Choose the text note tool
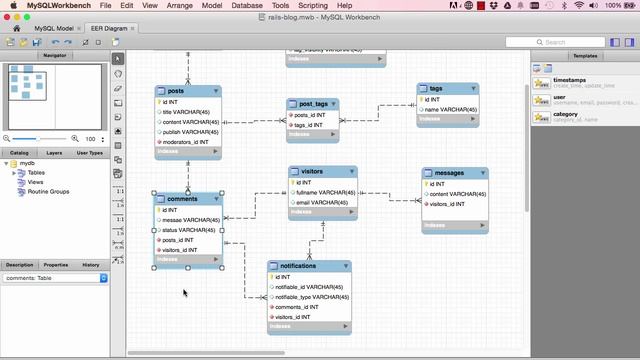 pos(118,117)
